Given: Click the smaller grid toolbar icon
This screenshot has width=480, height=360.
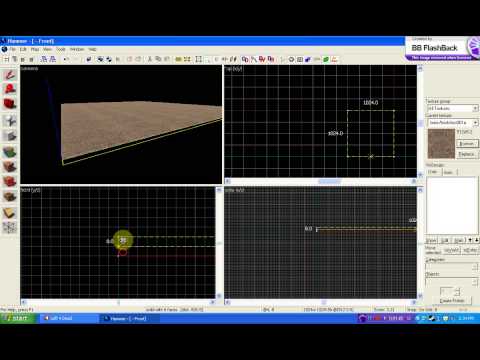Looking at the screenshot, I should [23, 59].
